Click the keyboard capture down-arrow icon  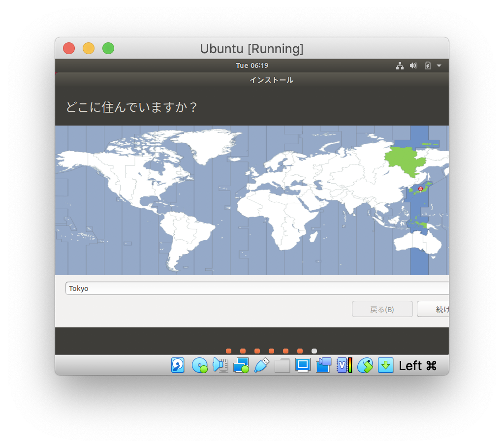385,365
